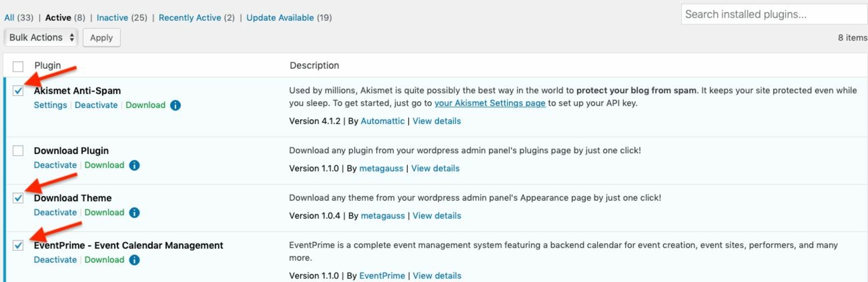Screen dimensions: 868x282
Task: Uncheck the Akismet Anti-Spam checkbox
Action: coord(19,91)
